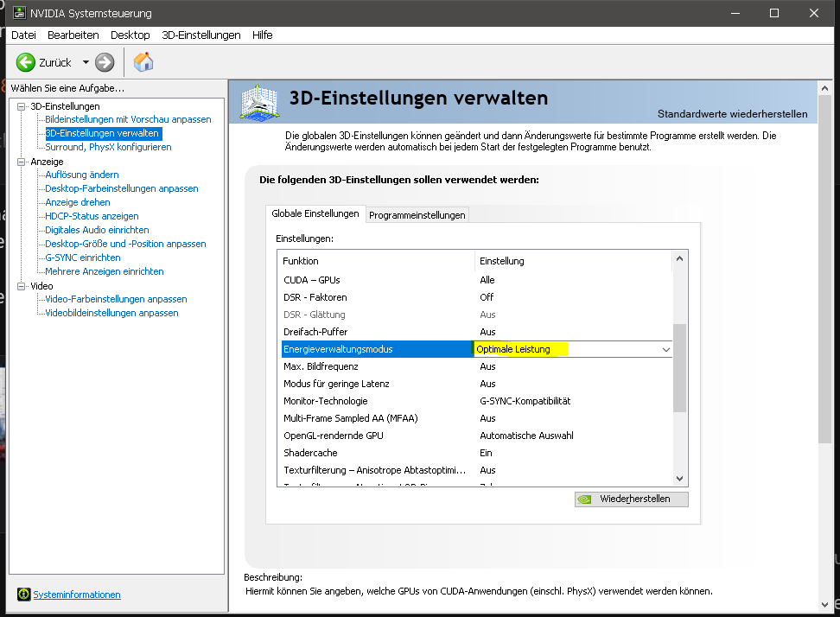Select the Globale Einstellungen tab

315,213
